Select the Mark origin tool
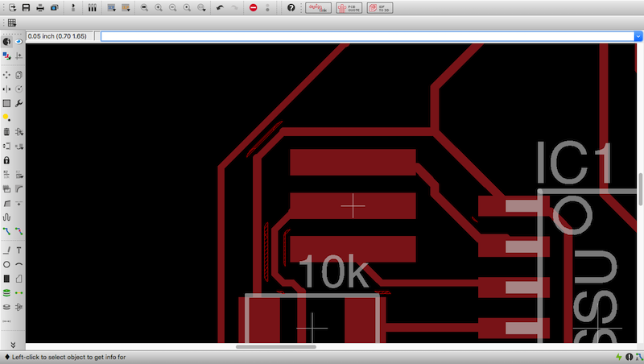Image resolution: width=644 pixels, height=364 pixels. (x=19, y=56)
